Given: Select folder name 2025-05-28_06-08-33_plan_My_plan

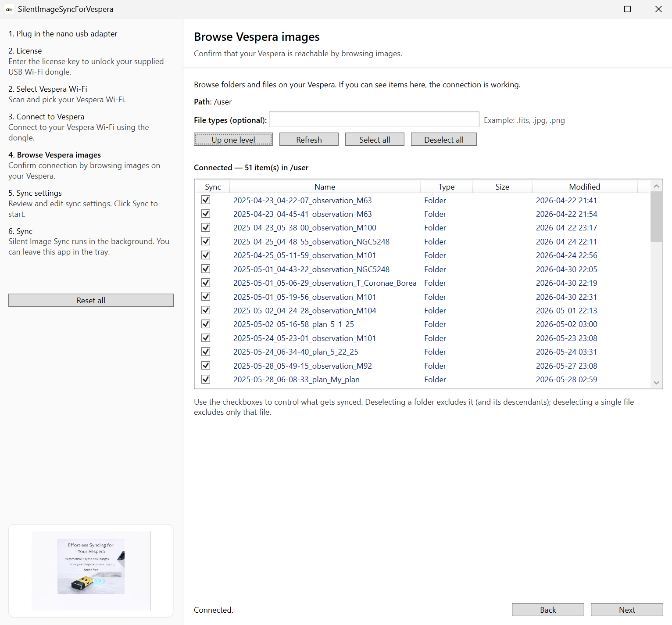Looking at the screenshot, I should (x=296, y=380).
